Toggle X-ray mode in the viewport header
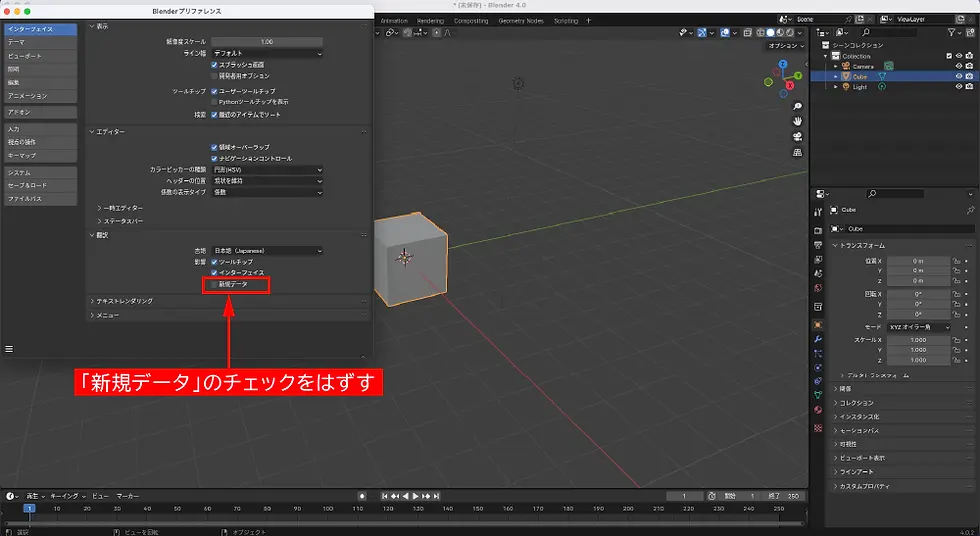Viewport: 980px width, 536px height. (x=748, y=32)
